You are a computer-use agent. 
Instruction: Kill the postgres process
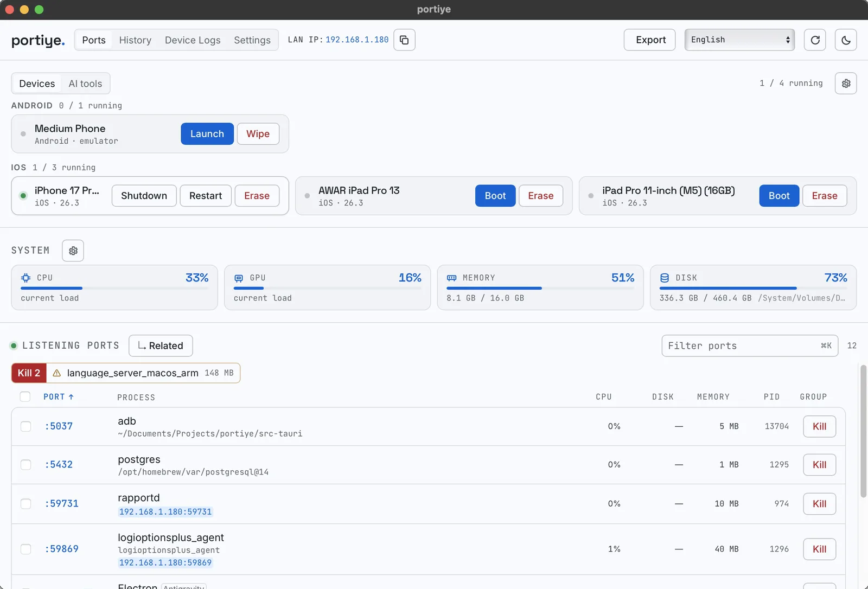pyautogui.click(x=819, y=465)
